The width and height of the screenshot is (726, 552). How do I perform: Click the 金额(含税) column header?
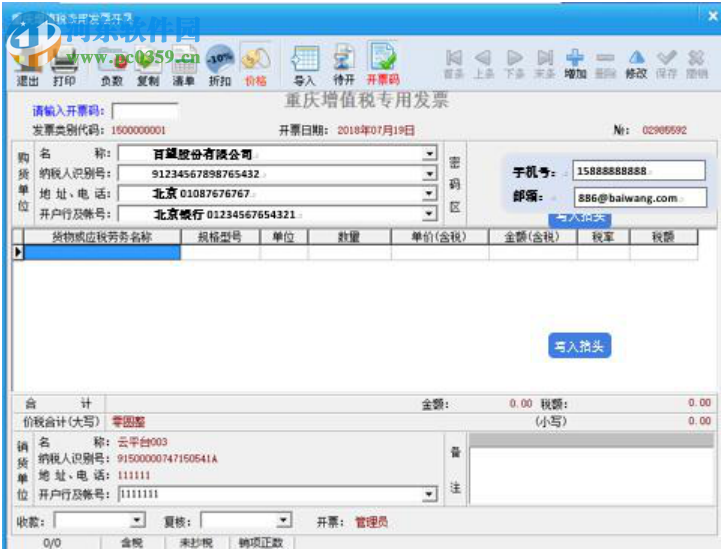[x=532, y=237]
